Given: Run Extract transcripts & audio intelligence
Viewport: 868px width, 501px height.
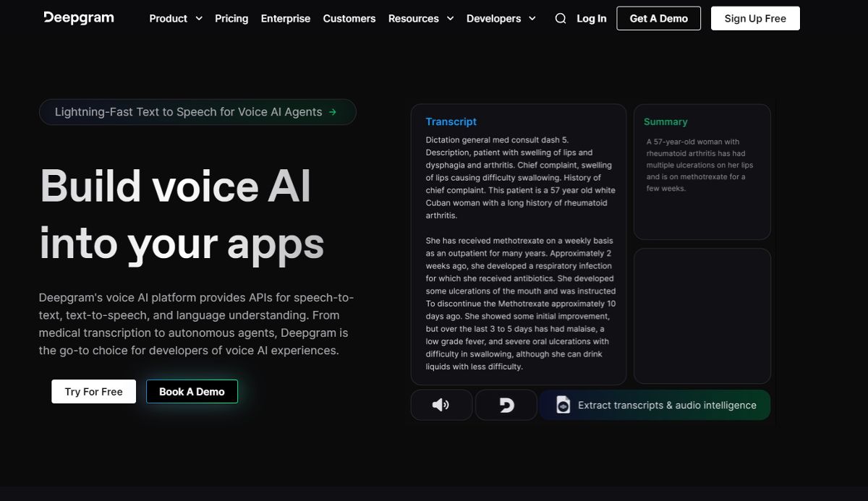Looking at the screenshot, I should [x=655, y=405].
